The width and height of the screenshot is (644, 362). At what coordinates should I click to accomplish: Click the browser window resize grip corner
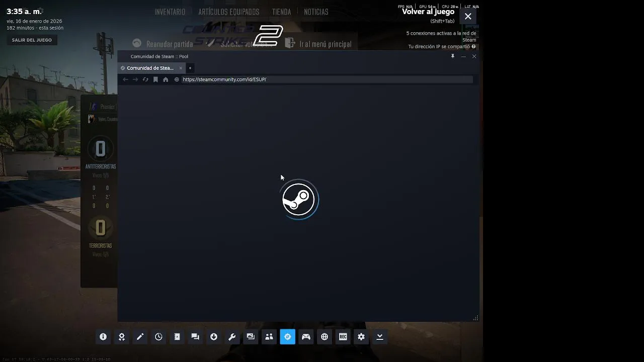point(475,318)
